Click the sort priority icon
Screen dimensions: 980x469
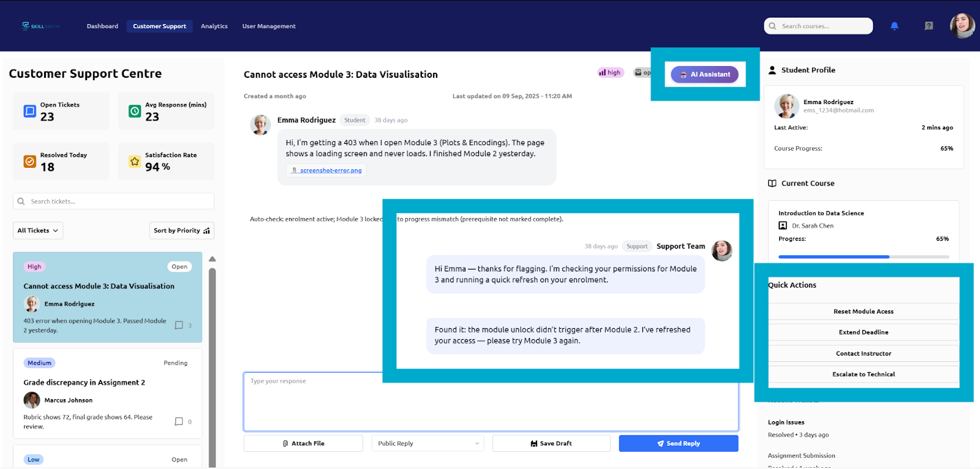point(206,231)
